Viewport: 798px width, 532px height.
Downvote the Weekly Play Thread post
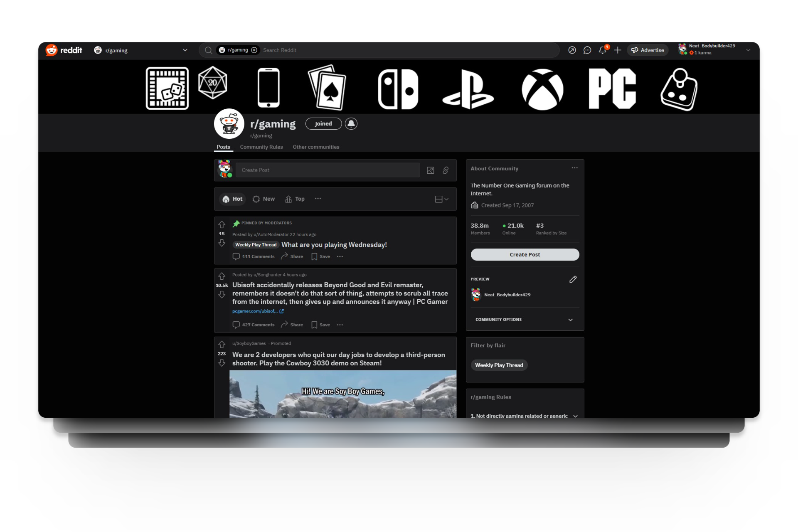222,243
